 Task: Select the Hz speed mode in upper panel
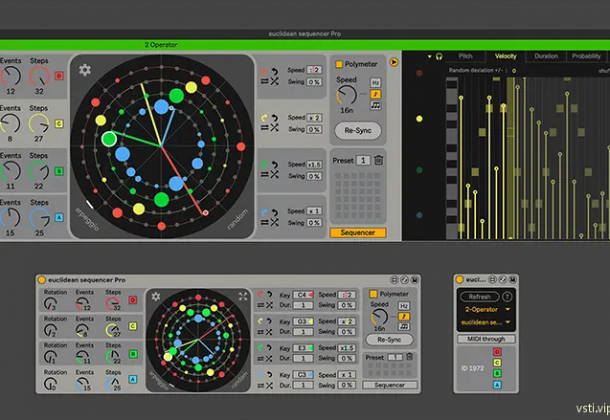(375, 82)
